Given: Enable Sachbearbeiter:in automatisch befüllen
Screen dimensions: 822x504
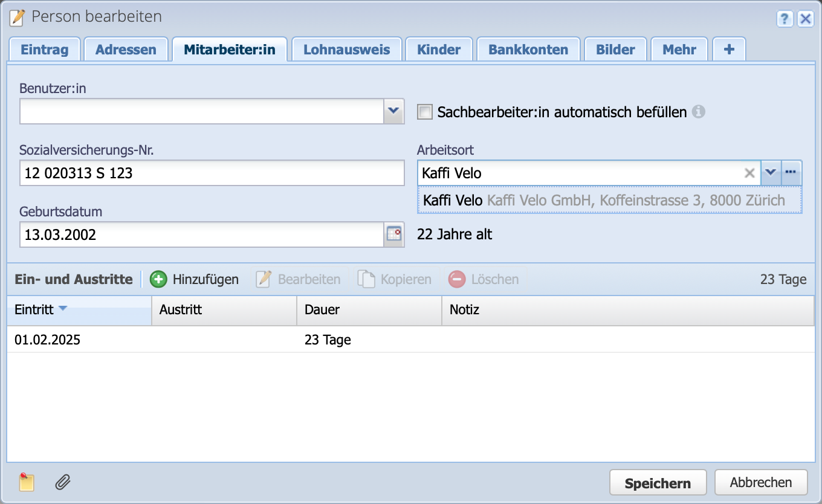Looking at the screenshot, I should [x=424, y=111].
